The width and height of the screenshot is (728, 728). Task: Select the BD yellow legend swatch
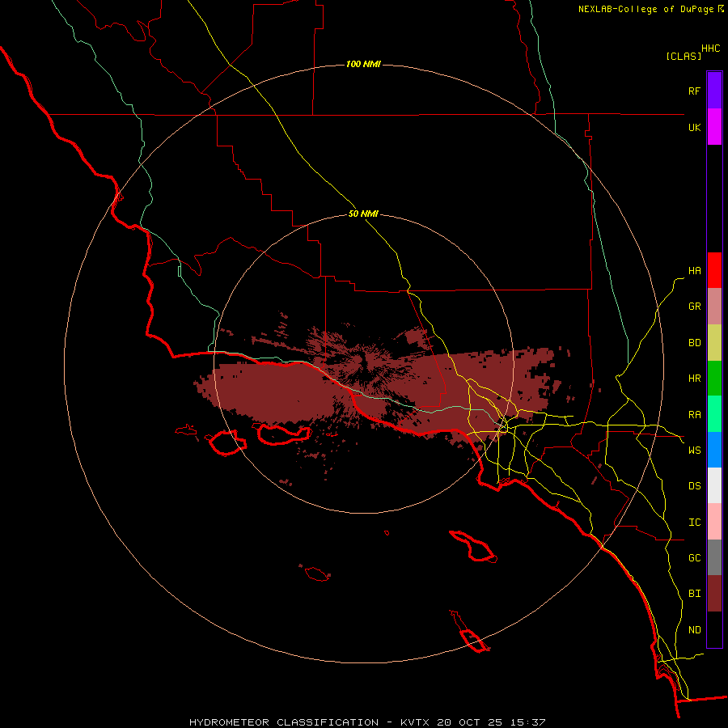tap(714, 342)
